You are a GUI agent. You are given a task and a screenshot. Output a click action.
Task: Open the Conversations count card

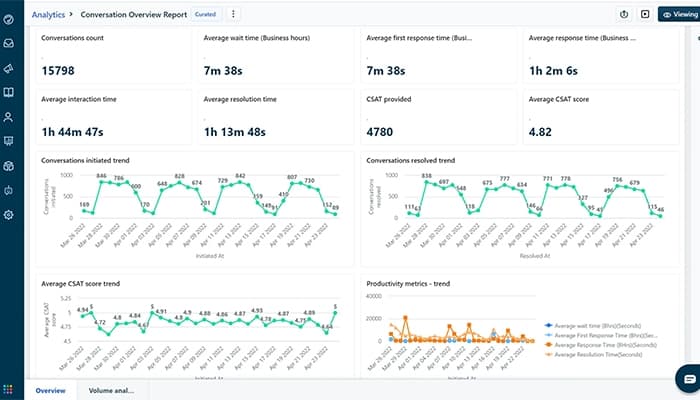point(114,56)
